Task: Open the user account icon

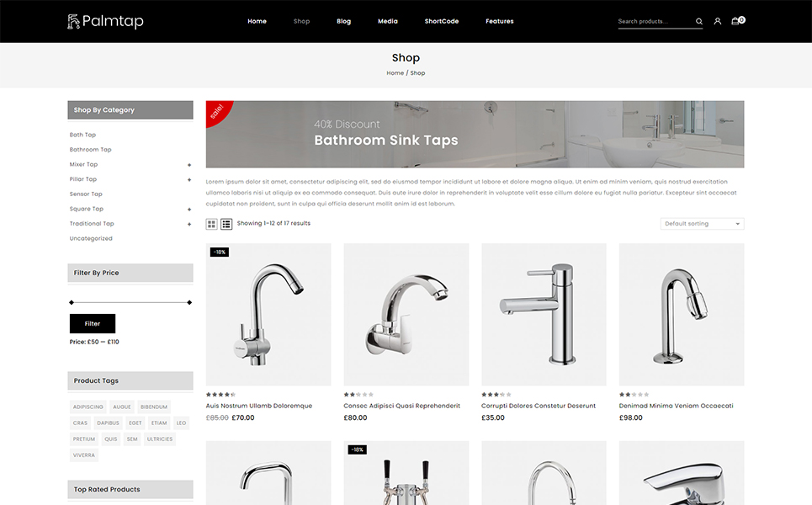Action: [717, 21]
